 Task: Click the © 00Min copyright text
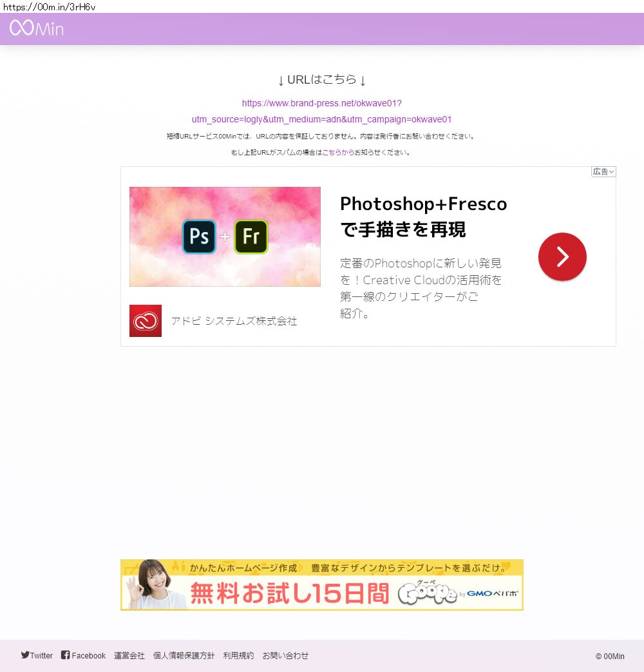point(609,657)
